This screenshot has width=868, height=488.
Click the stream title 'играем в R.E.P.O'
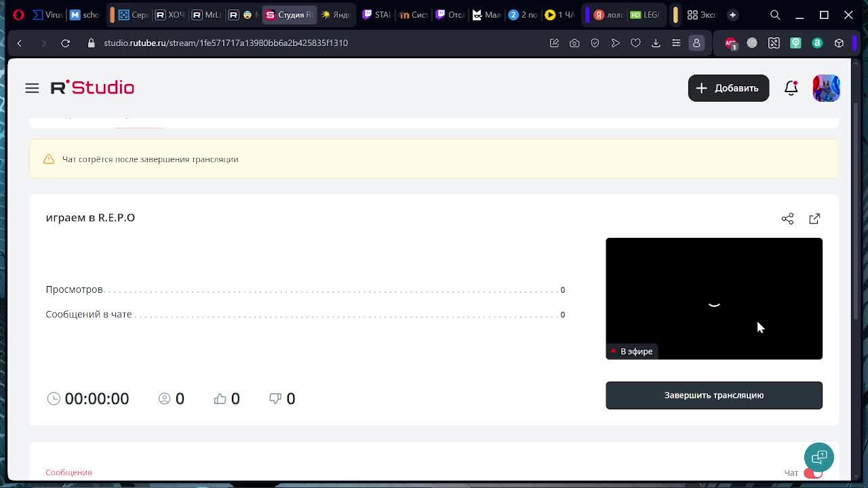[90, 218]
